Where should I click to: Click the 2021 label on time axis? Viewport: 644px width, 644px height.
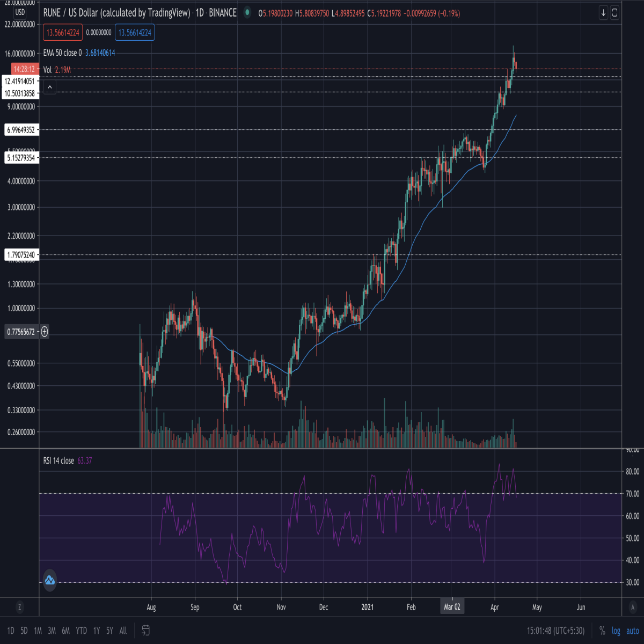(x=368, y=607)
